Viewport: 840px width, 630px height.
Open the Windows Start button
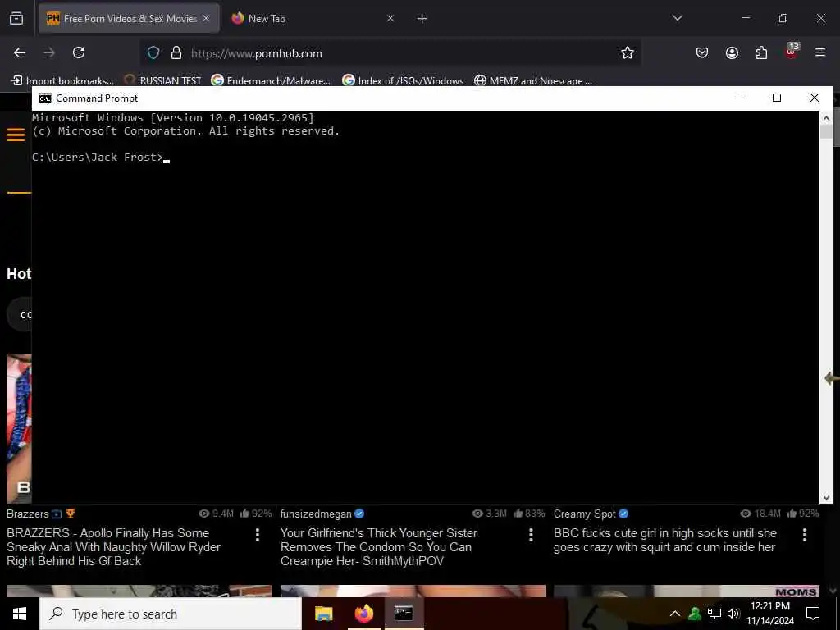[x=20, y=614]
